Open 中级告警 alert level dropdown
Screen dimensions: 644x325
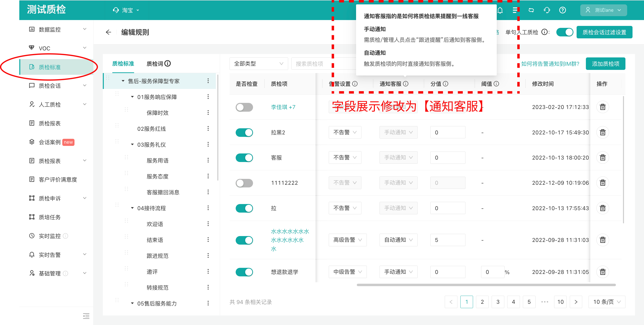[348, 272]
